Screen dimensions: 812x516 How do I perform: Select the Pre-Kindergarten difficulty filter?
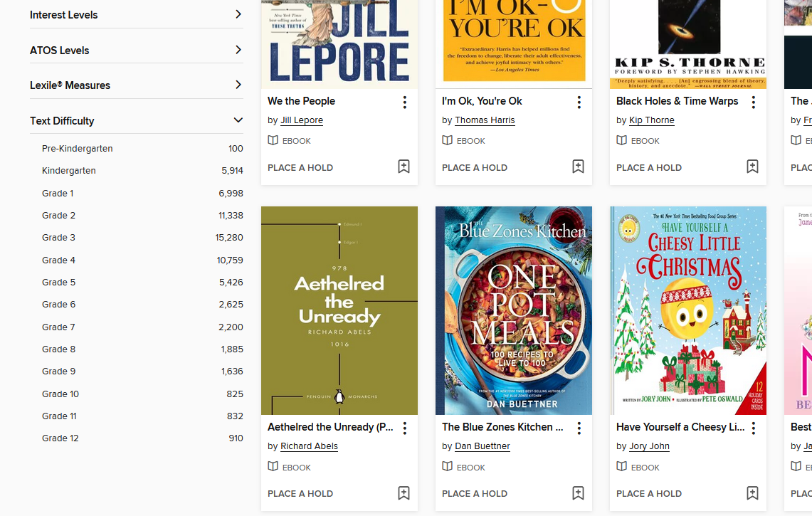77,149
